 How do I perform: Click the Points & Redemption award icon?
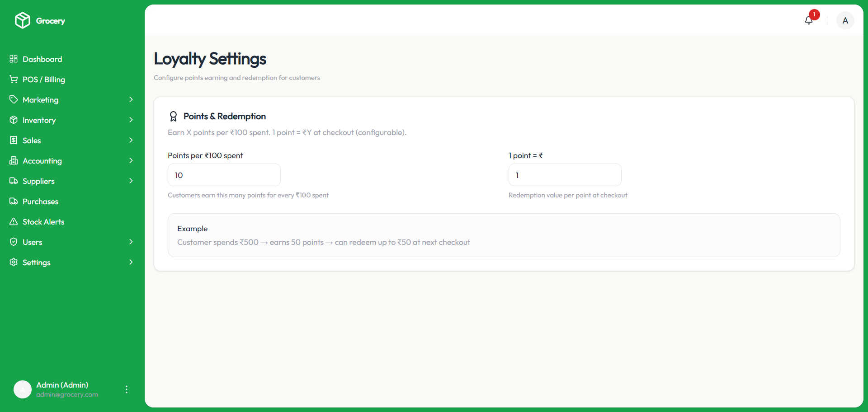click(x=173, y=117)
